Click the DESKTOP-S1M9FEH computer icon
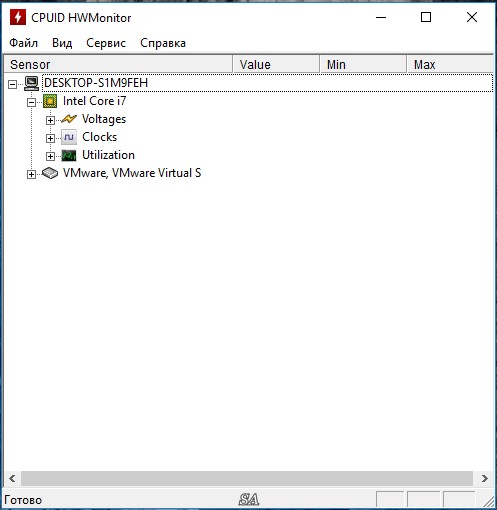Image resolution: width=497 pixels, height=510 pixels. (x=32, y=83)
